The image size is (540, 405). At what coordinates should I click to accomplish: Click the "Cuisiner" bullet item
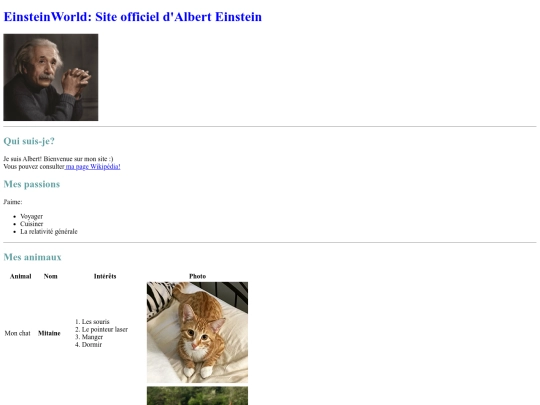[31, 224]
